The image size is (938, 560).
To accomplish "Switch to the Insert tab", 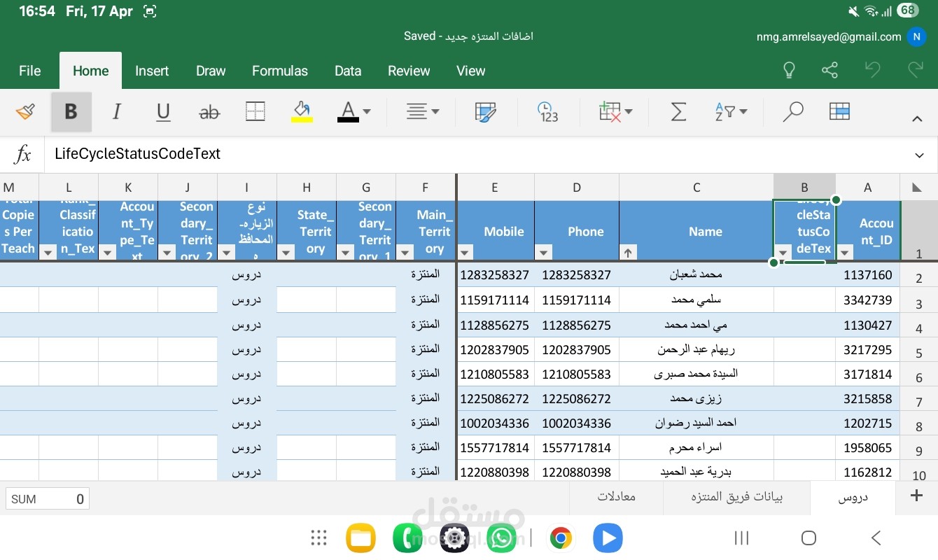I will pos(152,71).
